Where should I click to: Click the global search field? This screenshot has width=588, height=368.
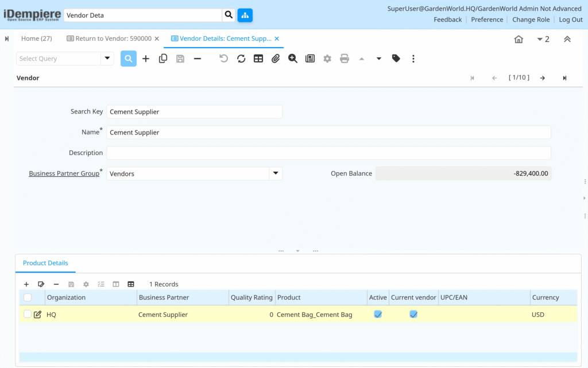[x=143, y=15]
